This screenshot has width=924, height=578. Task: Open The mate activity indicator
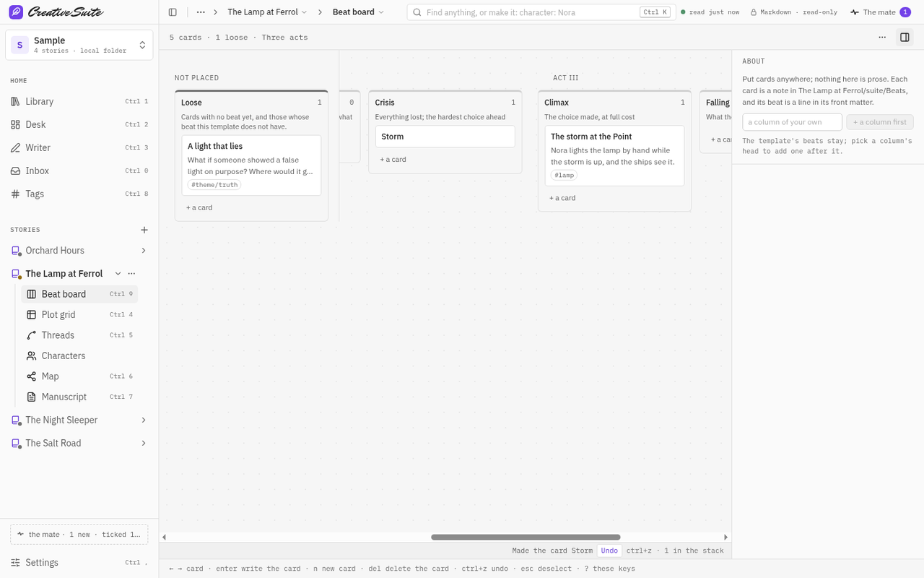(x=881, y=12)
